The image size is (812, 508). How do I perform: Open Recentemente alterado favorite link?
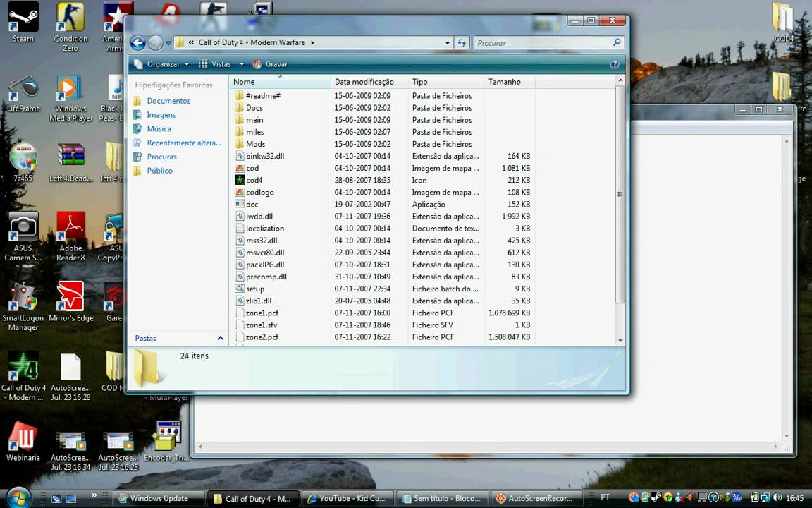point(184,143)
